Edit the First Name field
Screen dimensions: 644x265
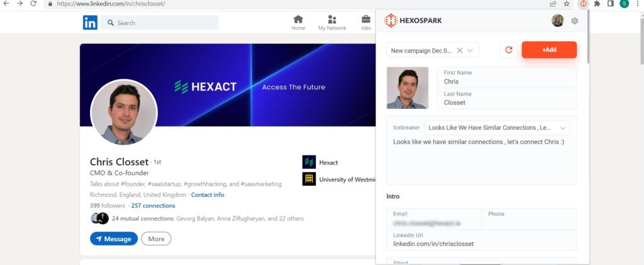507,77
